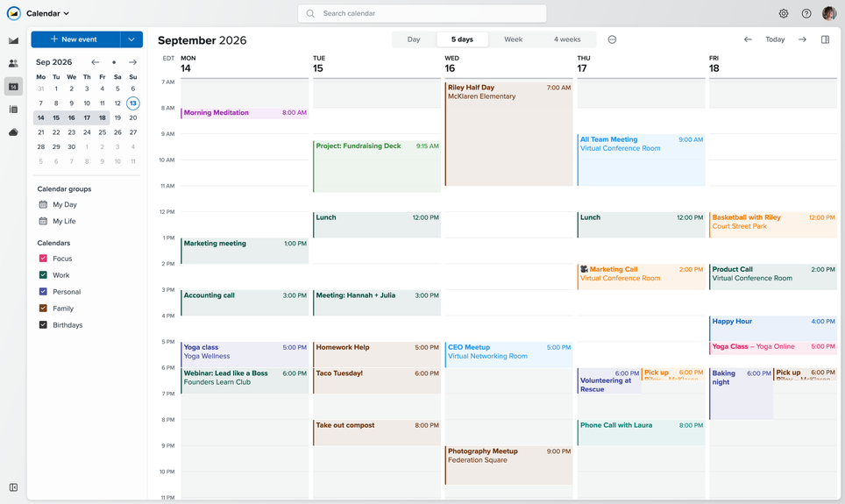Open the cloud Files icon in sidebar
Viewport: 845px width, 504px height.
(13, 132)
